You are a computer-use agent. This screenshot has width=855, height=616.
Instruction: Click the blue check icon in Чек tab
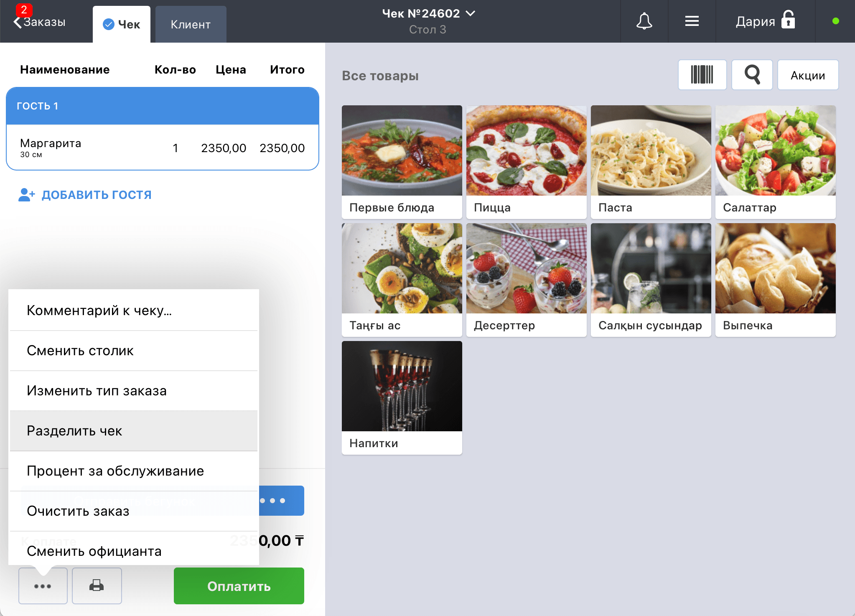pyautogui.click(x=108, y=24)
